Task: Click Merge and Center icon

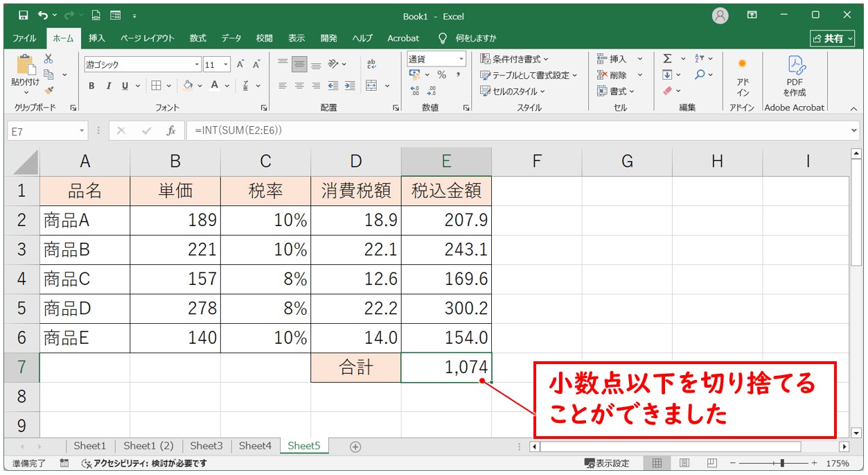Action: [x=371, y=86]
